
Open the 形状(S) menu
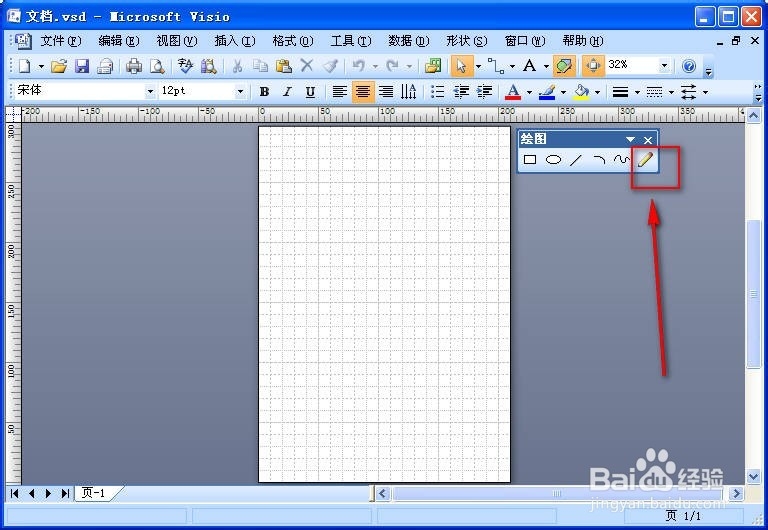coord(467,41)
